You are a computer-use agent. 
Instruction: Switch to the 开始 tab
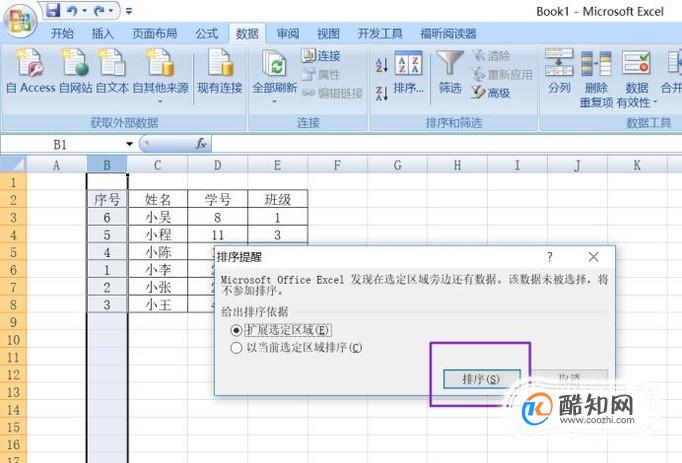pos(62,34)
